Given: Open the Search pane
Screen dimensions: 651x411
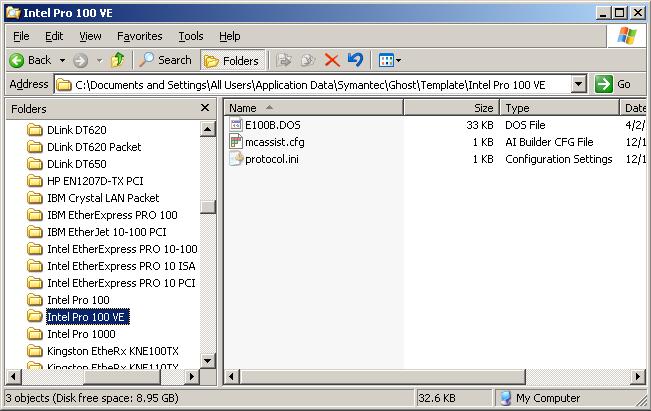Looking at the screenshot, I should [165, 60].
